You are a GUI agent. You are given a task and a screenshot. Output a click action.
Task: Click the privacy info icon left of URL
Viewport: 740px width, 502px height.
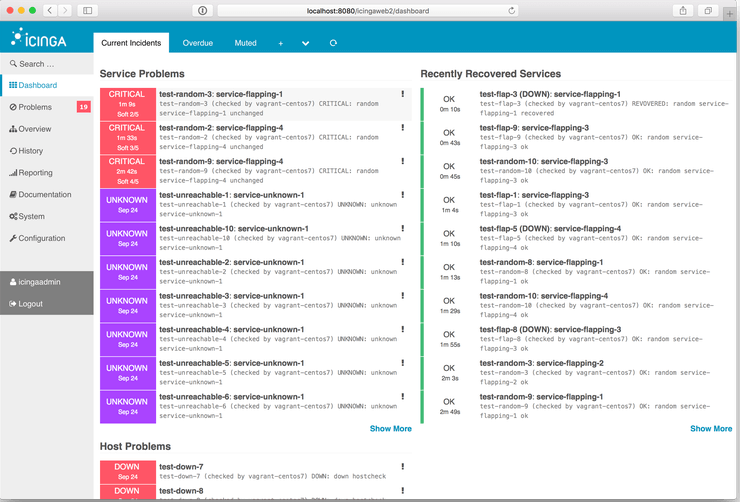coord(202,10)
